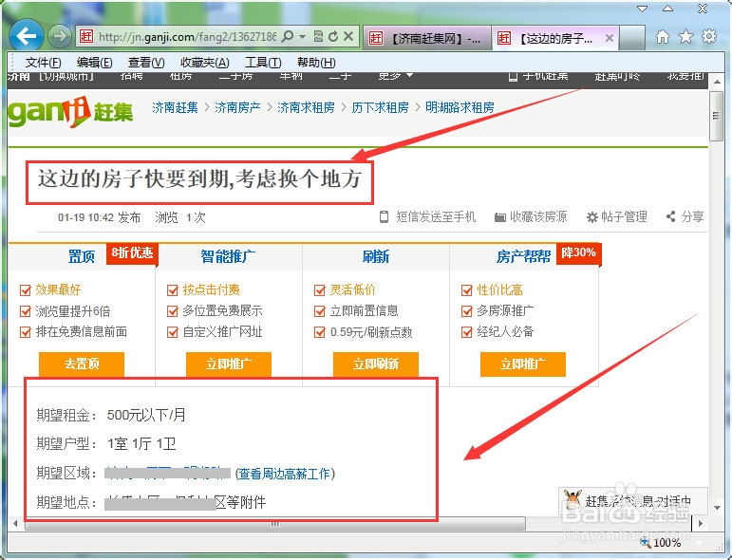The height and width of the screenshot is (560, 732).
Task: Open 查看周边高薪工作 link
Action: point(285,475)
